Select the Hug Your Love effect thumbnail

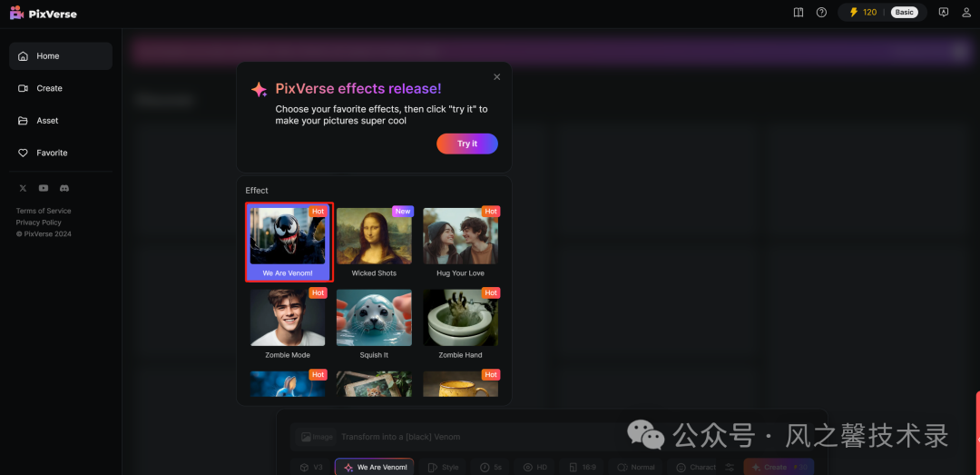tap(461, 236)
